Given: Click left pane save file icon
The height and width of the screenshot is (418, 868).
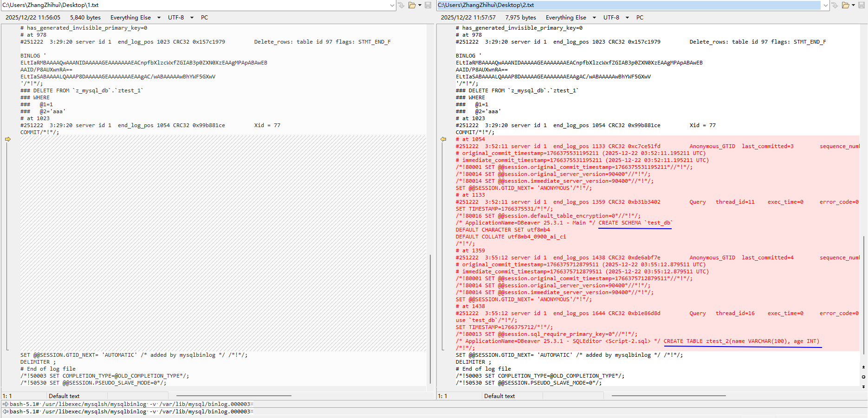Looking at the screenshot, I should [x=428, y=5].
